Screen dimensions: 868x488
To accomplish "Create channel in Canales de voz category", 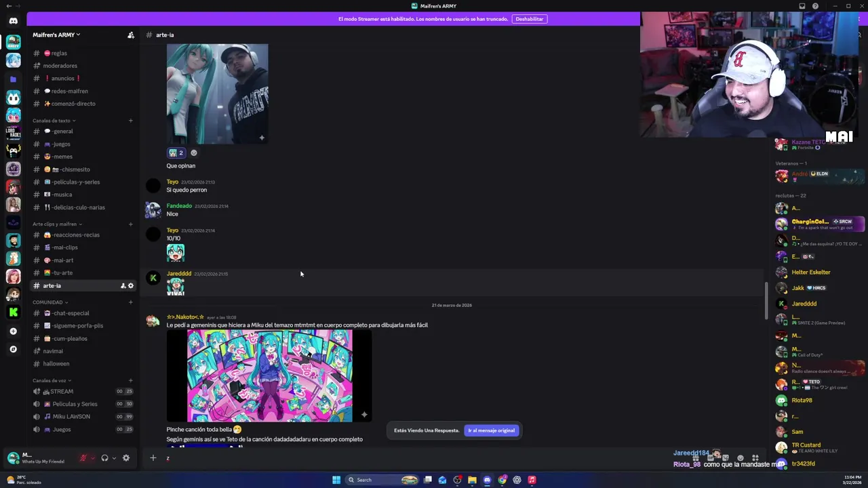I will coord(131,381).
